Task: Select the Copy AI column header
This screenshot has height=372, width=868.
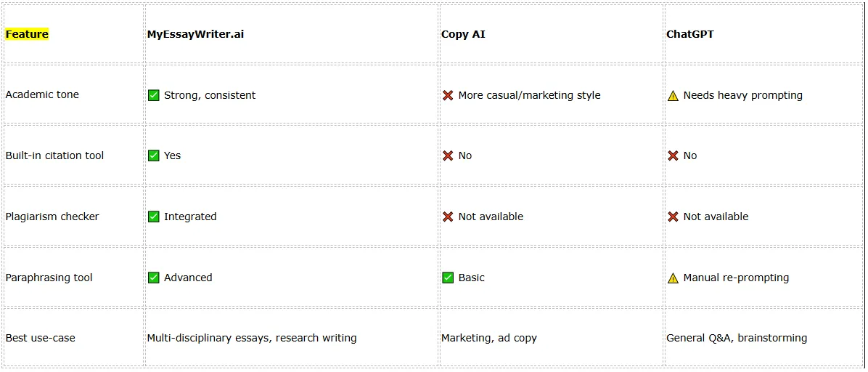Action: pos(463,34)
